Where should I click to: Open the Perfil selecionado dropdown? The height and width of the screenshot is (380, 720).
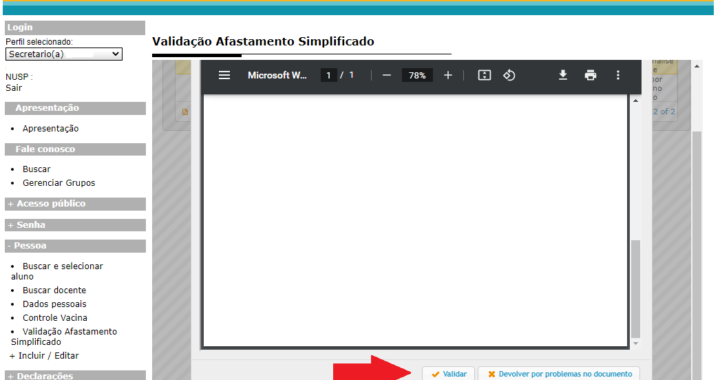(x=64, y=54)
